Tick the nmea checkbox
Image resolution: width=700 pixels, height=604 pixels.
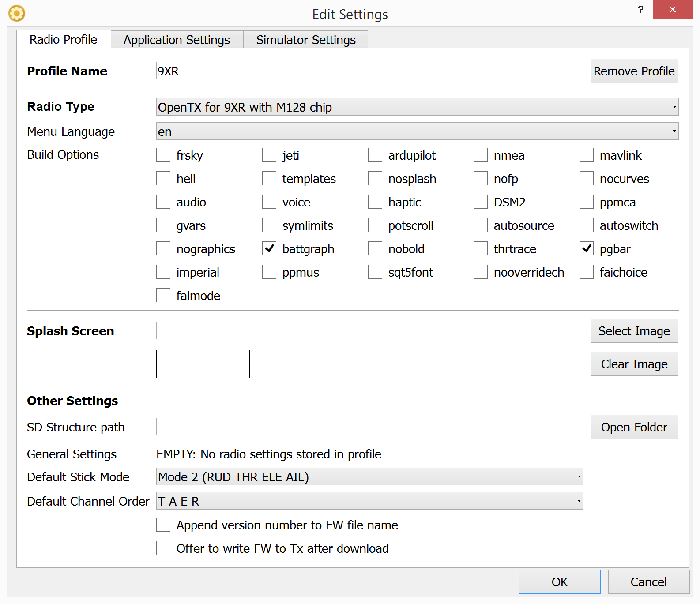point(481,155)
